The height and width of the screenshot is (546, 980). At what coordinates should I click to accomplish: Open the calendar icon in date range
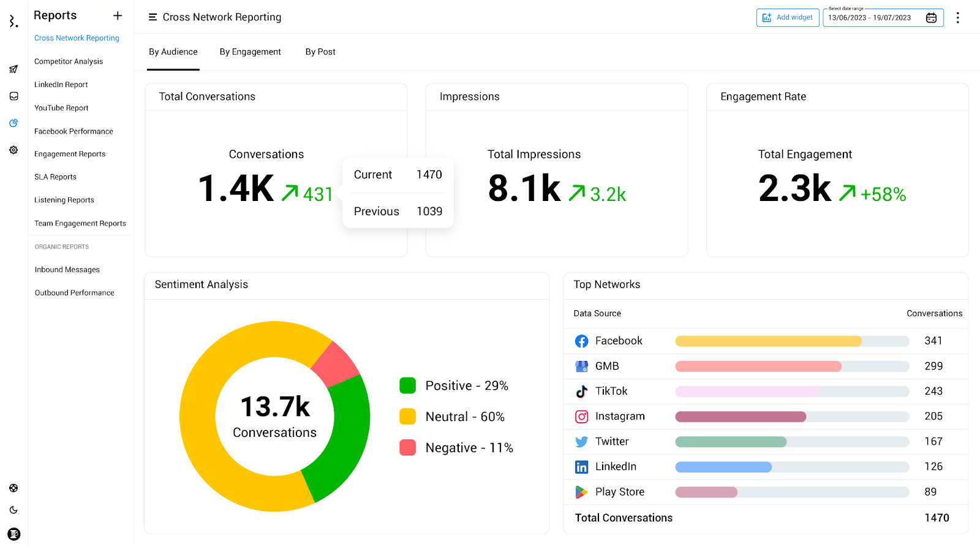[x=931, y=18]
